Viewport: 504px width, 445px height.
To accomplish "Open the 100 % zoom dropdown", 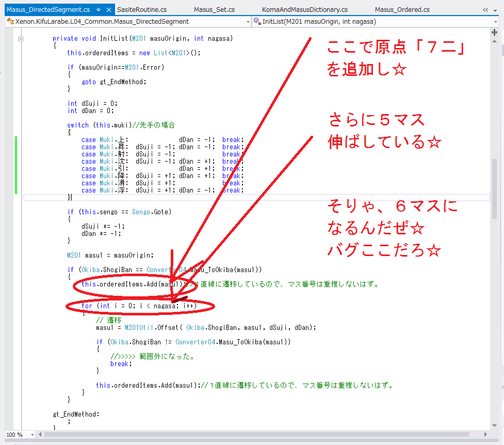I will point(32,435).
